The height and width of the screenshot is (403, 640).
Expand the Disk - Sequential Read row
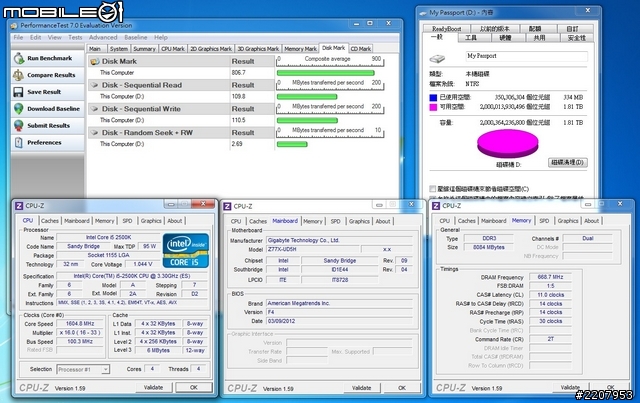tap(95, 85)
